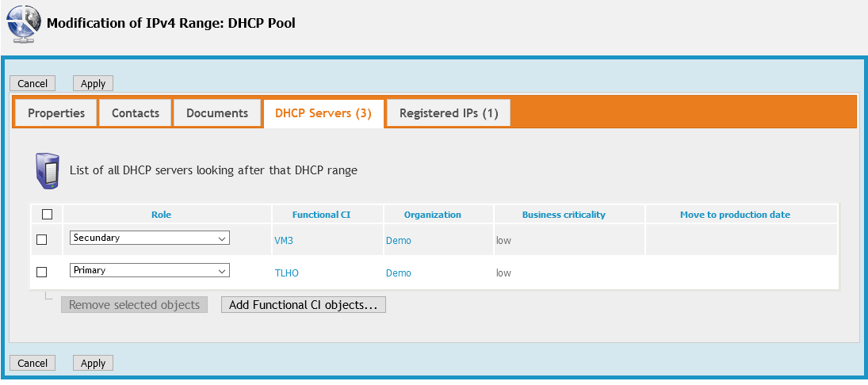Check the box for the TLHO row
The height and width of the screenshot is (385, 868).
coord(42,272)
